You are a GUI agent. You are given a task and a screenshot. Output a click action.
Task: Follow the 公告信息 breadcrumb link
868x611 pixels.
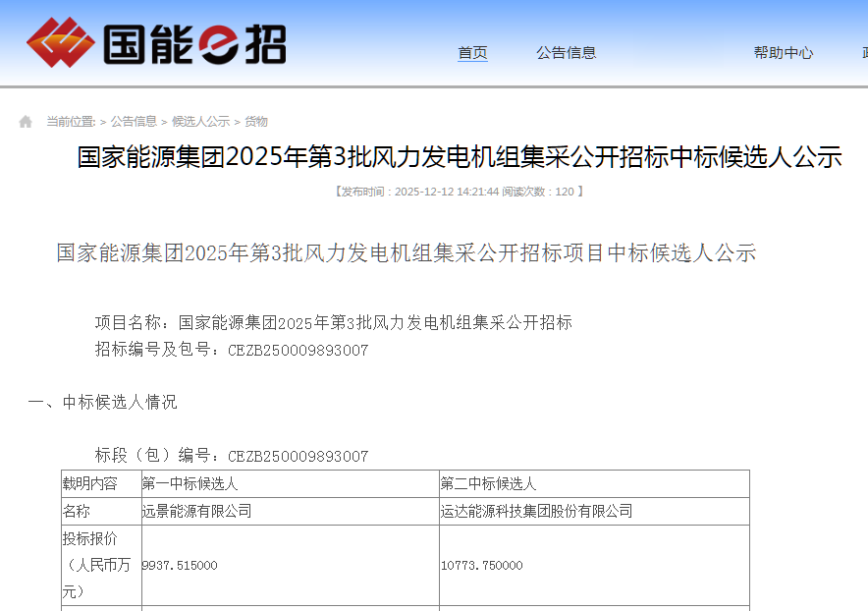134,121
